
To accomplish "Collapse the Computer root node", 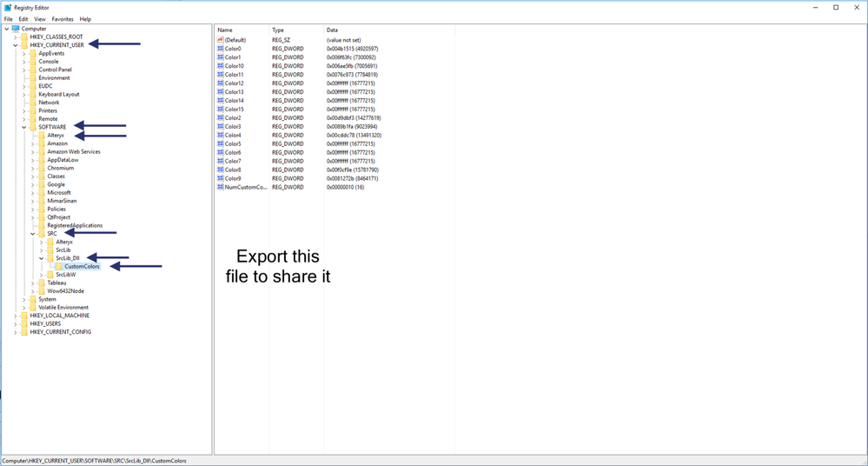I will pos(7,29).
